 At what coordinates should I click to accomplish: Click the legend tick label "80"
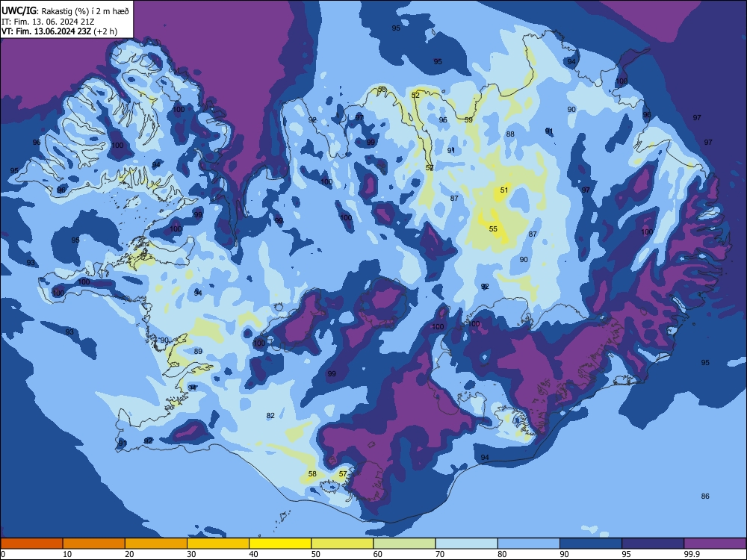click(502, 554)
